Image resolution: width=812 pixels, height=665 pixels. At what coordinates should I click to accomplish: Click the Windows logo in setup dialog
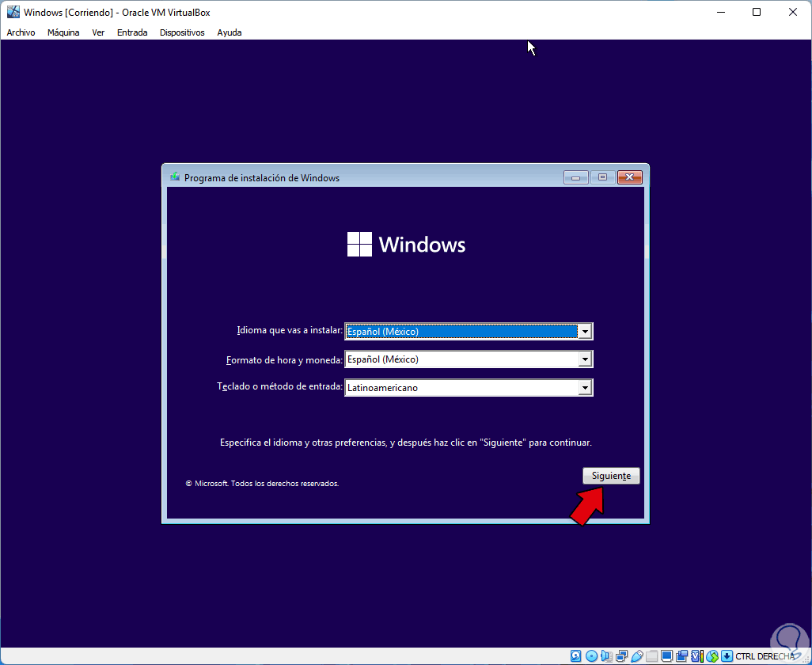click(x=406, y=244)
